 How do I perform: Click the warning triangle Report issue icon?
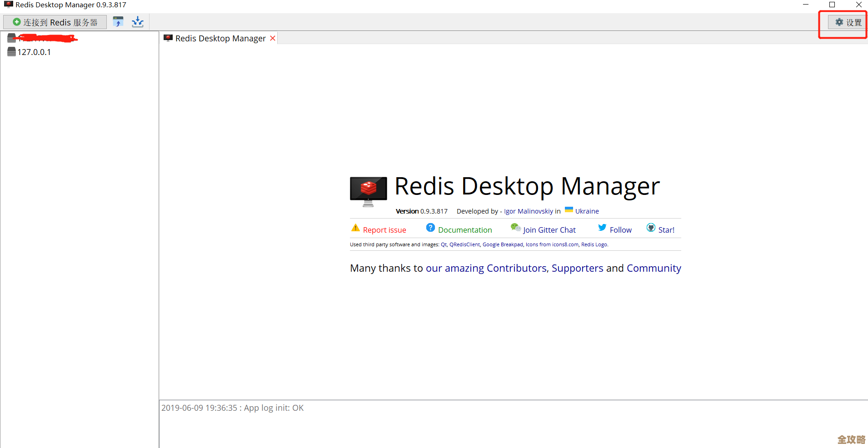click(355, 228)
